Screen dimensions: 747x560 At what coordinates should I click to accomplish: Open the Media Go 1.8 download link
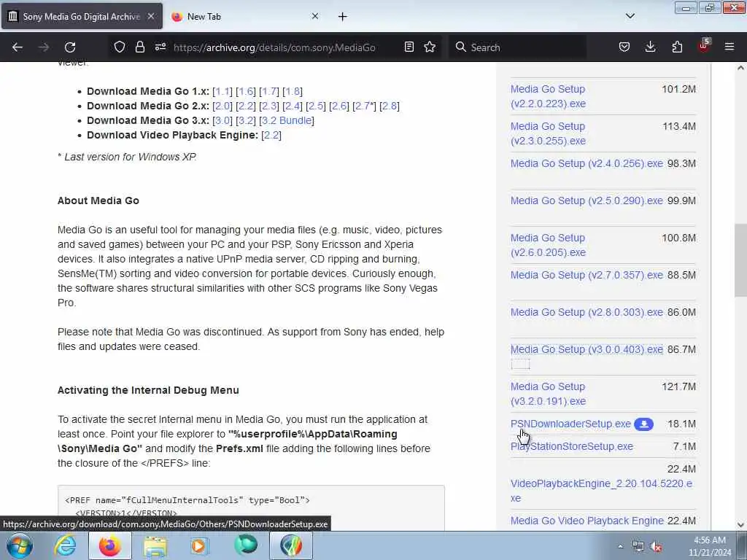[292, 91]
